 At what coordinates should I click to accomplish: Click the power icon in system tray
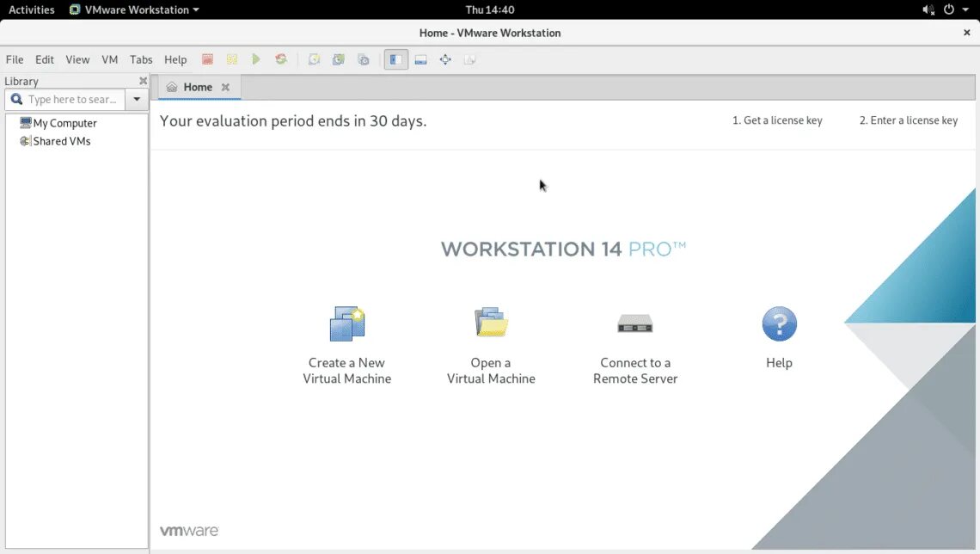pyautogui.click(x=949, y=9)
